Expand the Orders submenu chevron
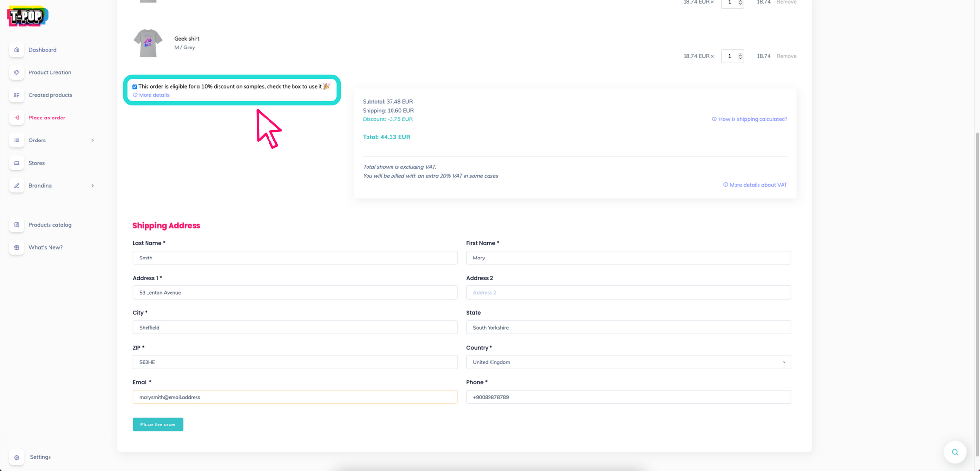 (x=92, y=141)
